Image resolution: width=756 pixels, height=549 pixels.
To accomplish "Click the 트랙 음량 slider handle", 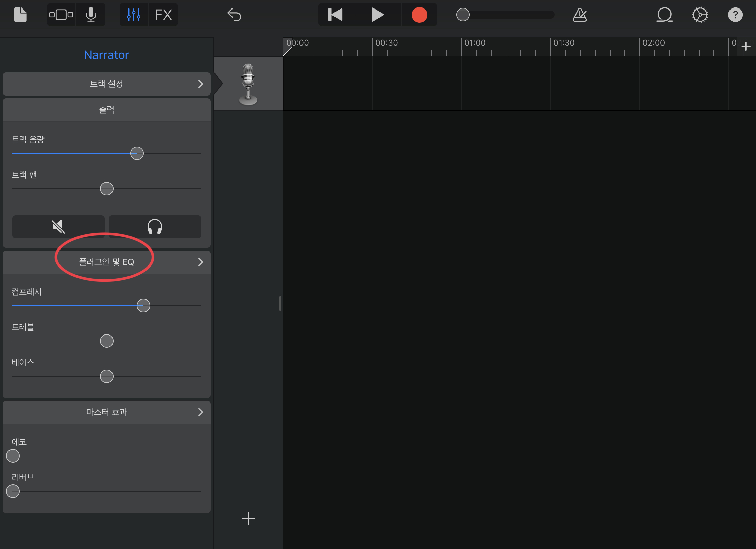I will (137, 153).
